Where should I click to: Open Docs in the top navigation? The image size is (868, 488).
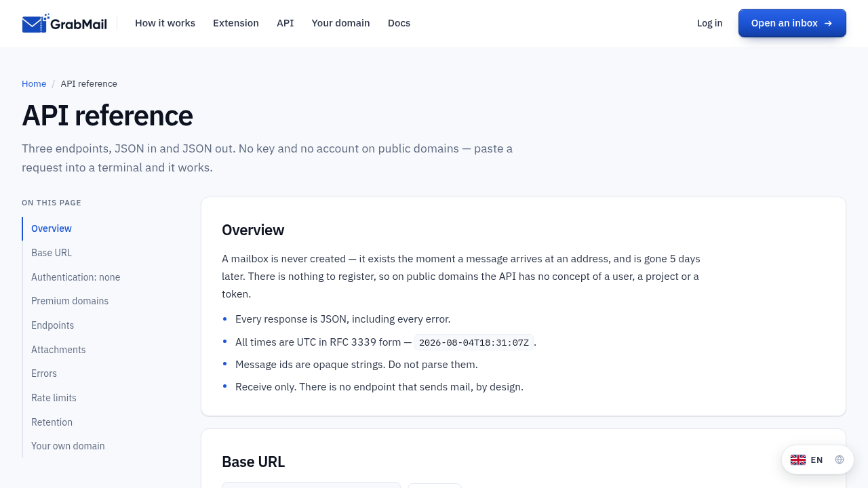click(399, 23)
